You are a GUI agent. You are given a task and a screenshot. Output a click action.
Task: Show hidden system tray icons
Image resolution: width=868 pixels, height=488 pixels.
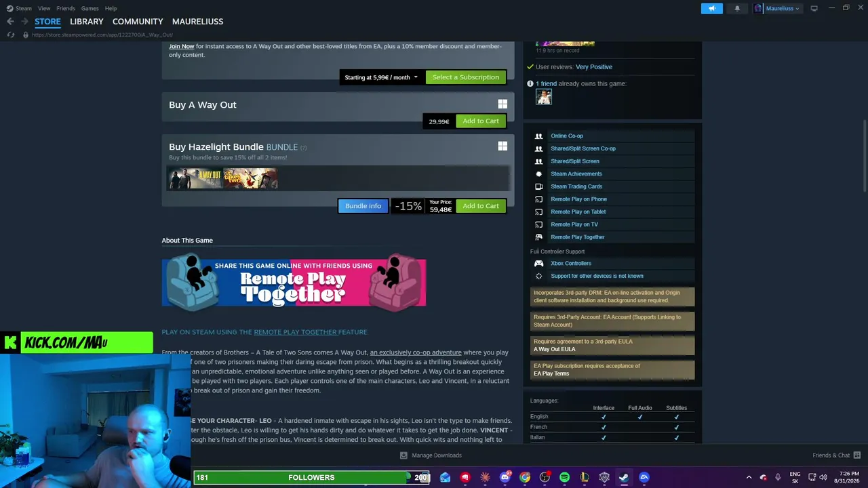pyautogui.click(x=749, y=477)
